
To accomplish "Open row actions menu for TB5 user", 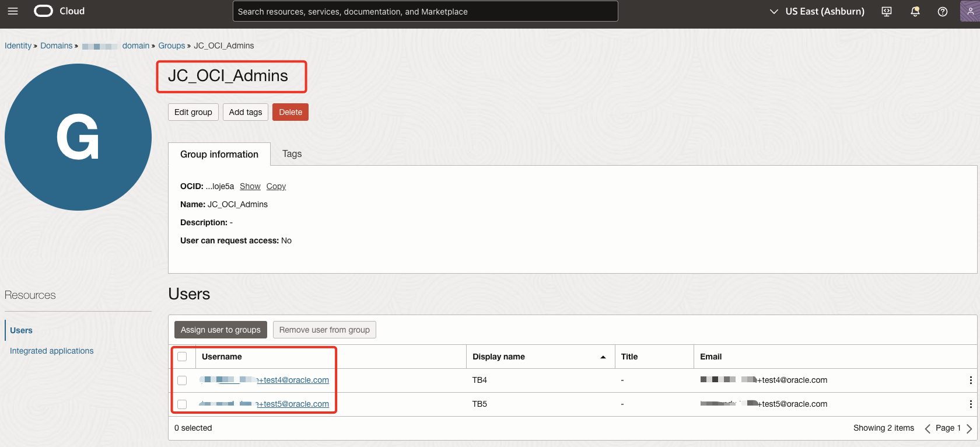I will click(971, 404).
